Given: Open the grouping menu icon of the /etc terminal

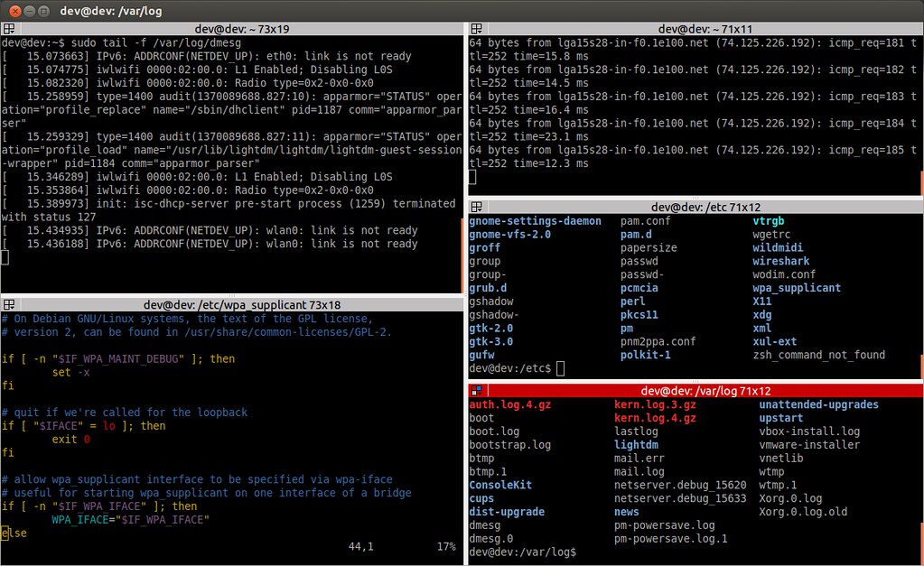Looking at the screenshot, I should click(x=473, y=208).
